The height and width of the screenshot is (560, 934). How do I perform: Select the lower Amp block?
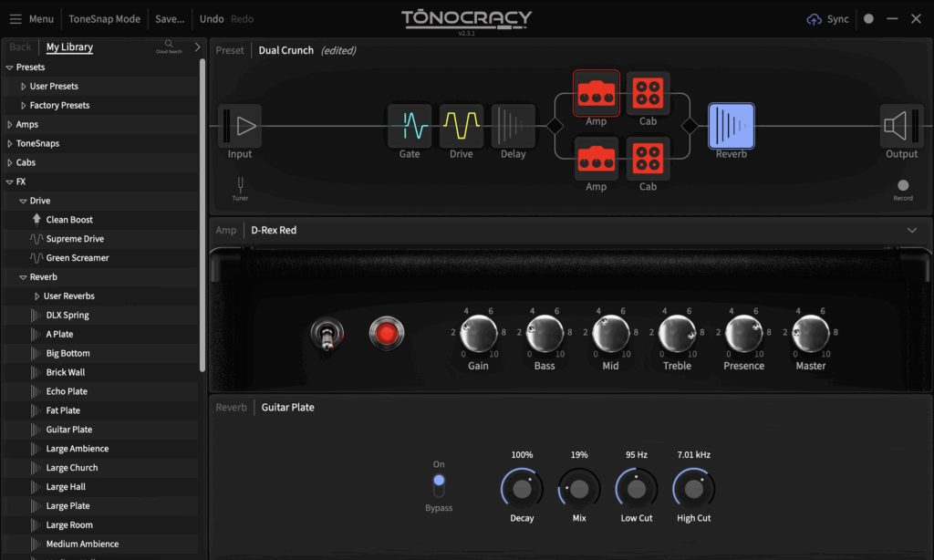point(597,159)
